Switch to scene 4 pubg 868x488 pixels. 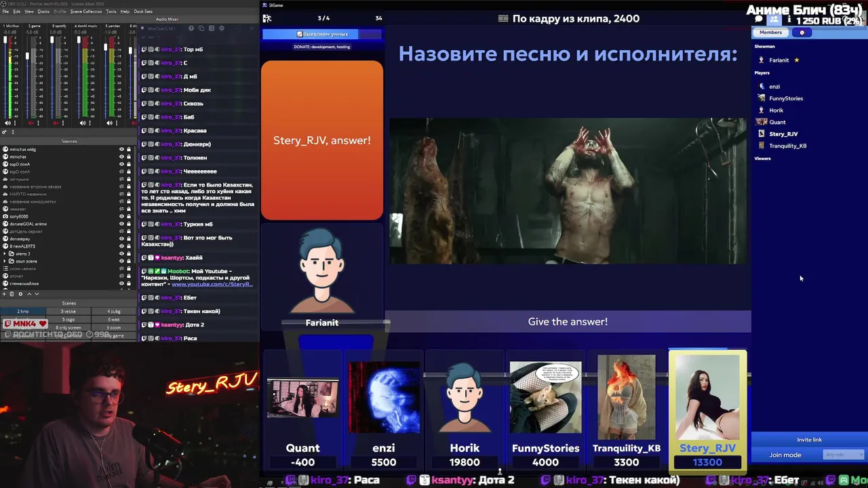114,311
